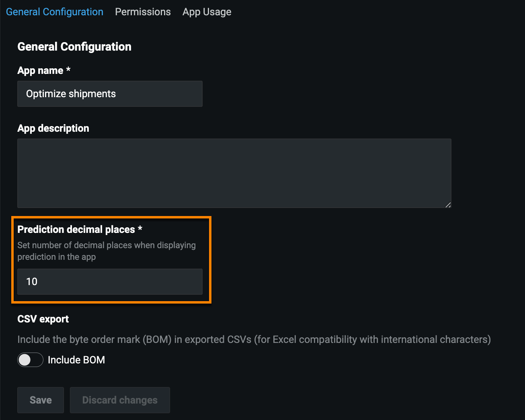This screenshot has width=525, height=420.
Task: Click the CSV export section heading
Action: 43,319
